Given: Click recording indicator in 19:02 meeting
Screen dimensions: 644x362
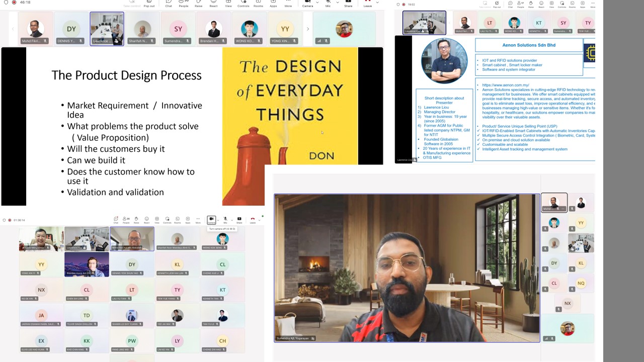Looking at the screenshot, I should (x=404, y=5).
